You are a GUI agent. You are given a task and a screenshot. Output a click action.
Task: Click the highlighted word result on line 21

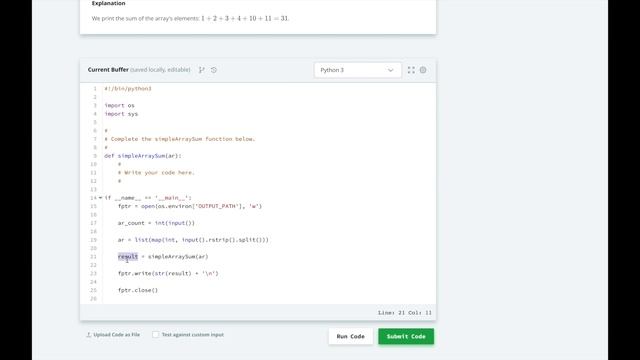point(128,256)
